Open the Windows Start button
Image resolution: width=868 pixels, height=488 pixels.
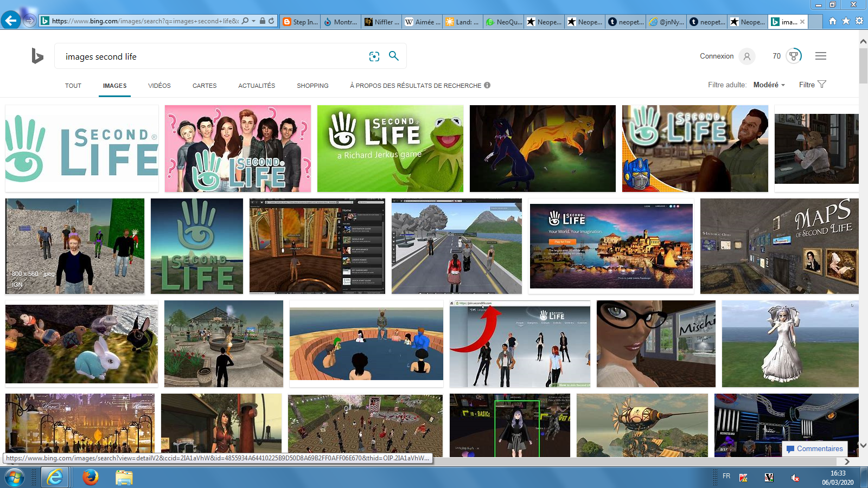(15, 478)
